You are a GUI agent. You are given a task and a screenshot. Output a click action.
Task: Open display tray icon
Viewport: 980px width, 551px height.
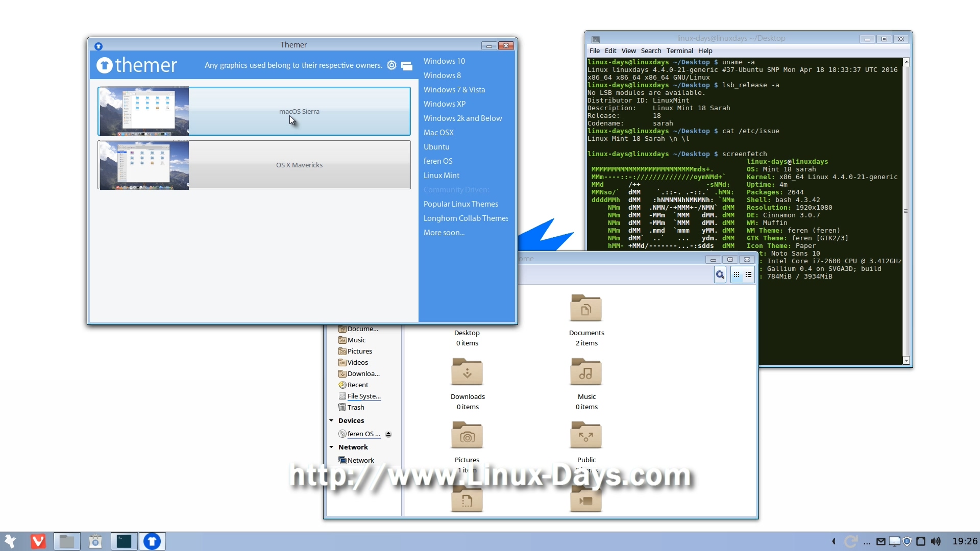[894, 542]
